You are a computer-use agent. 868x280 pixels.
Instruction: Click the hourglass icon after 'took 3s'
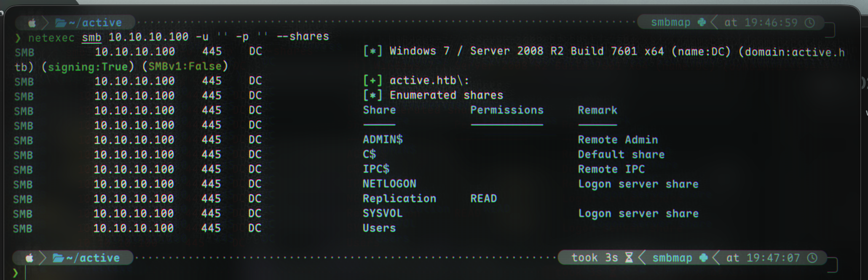coord(629,258)
